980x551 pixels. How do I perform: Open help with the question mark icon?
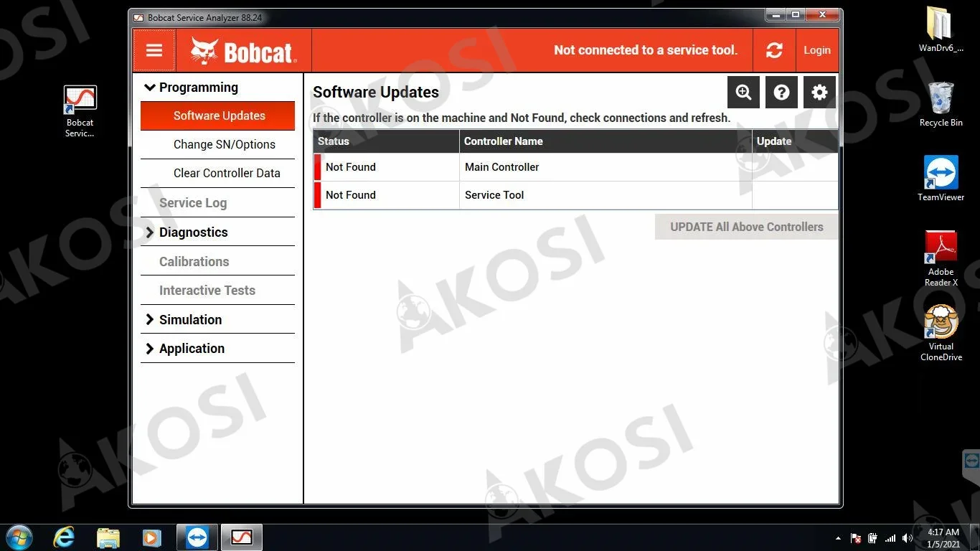(782, 92)
